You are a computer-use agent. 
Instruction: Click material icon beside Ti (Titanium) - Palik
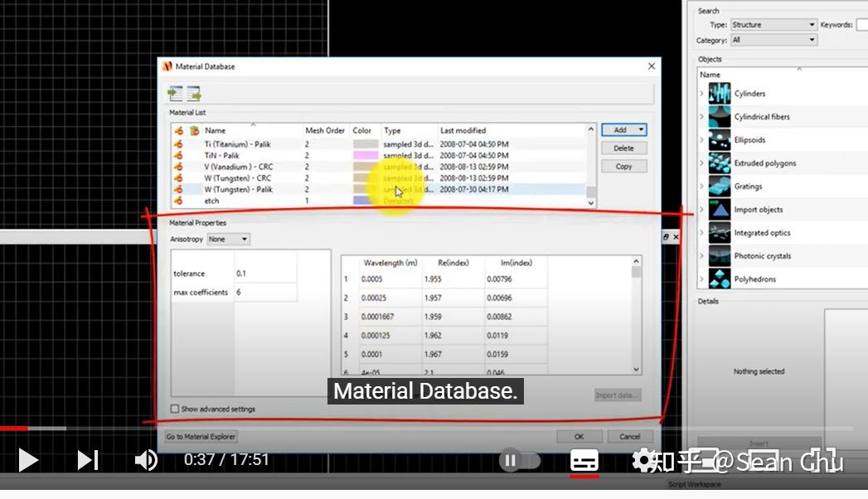tap(178, 144)
